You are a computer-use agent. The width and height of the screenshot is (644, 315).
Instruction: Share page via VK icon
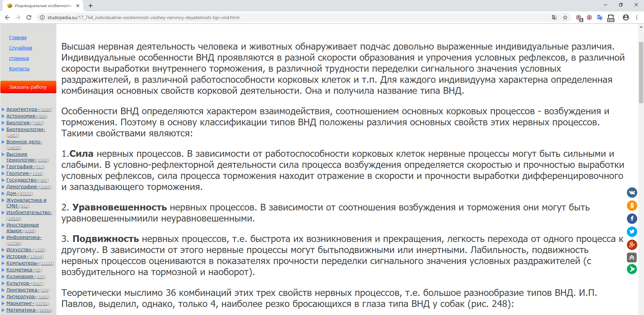(x=632, y=192)
